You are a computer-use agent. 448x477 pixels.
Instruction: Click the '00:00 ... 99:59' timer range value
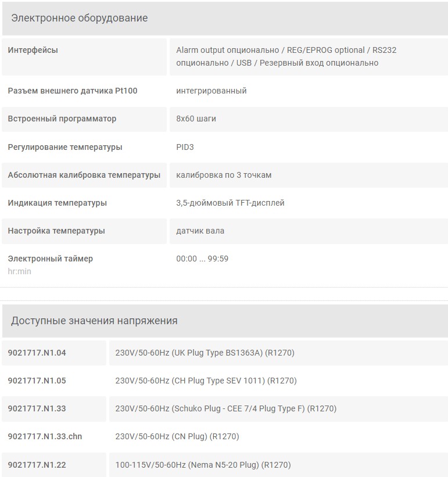tap(202, 259)
